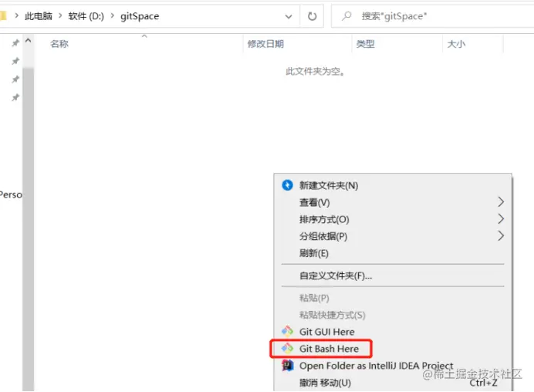Collapse navigation pane with up arrow
Screen dimensions: 534x392
pos(29,41)
